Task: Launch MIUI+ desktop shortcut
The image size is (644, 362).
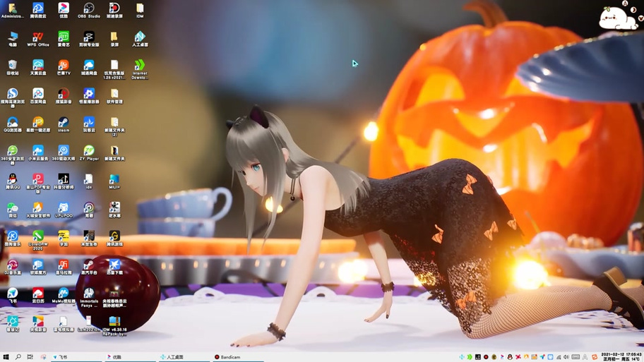Action: [x=114, y=181]
